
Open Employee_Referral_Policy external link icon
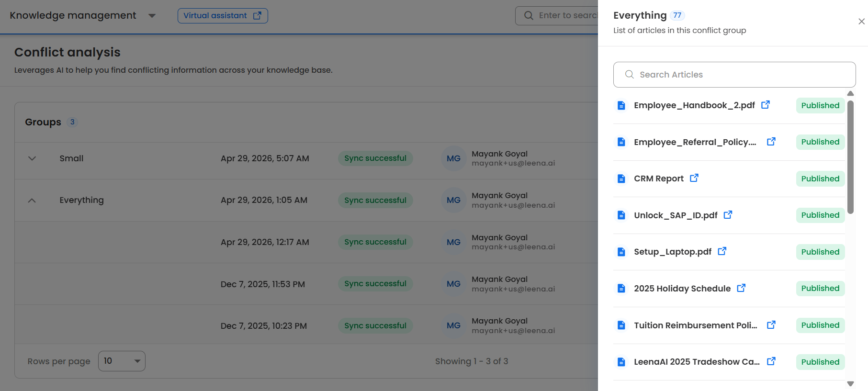pyautogui.click(x=771, y=141)
